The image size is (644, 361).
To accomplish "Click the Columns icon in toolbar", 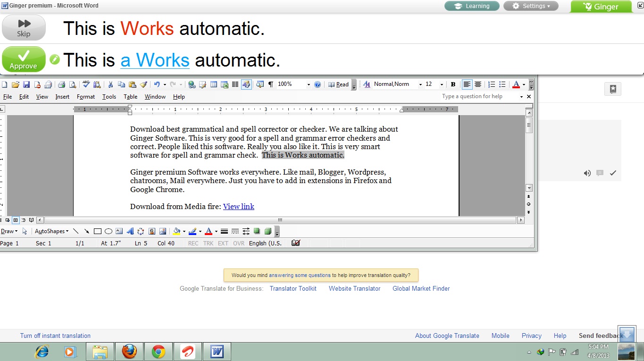I will (235, 84).
